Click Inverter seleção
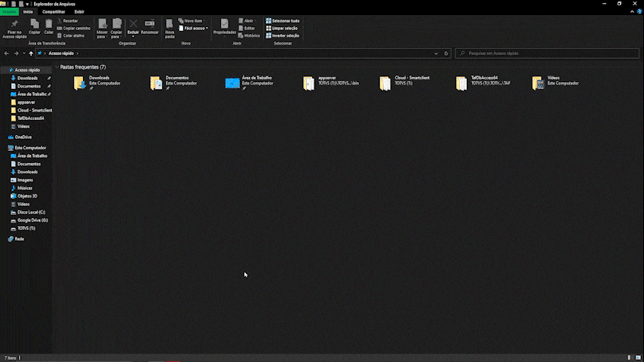This screenshot has width=644, height=362. pos(283,35)
